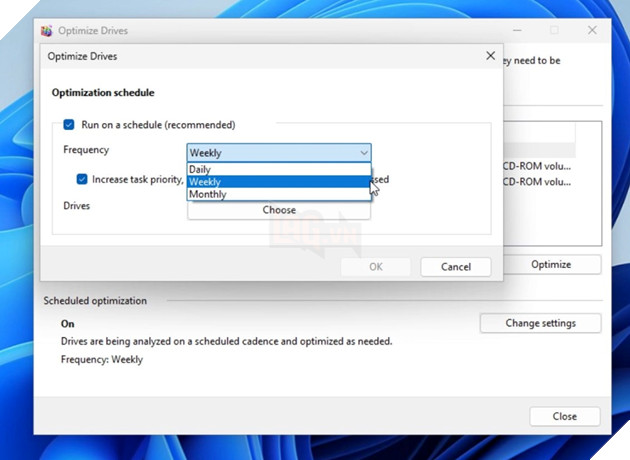
Task: Maximize the background Optimize Drives window
Action: (553, 31)
